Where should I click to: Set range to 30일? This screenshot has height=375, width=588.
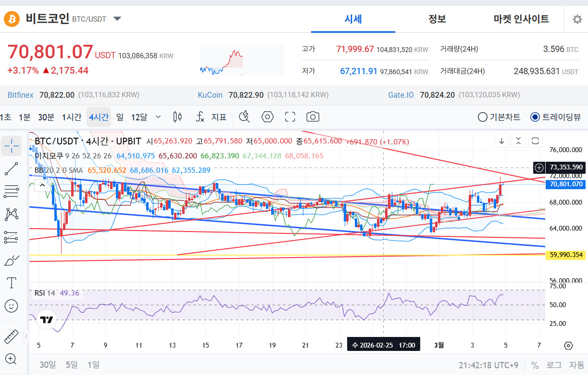[48, 364]
